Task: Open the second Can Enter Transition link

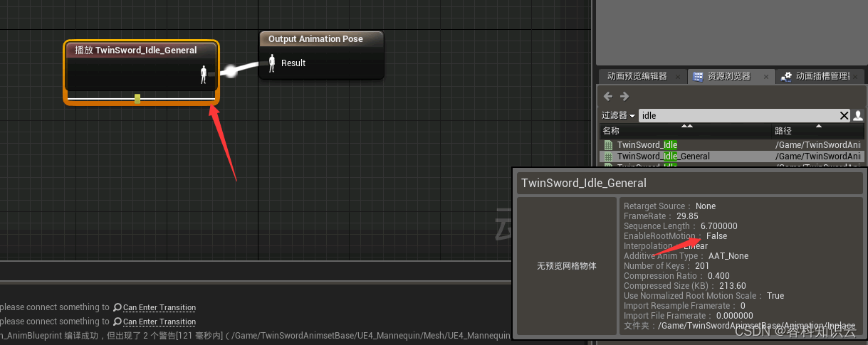Action: coord(160,322)
